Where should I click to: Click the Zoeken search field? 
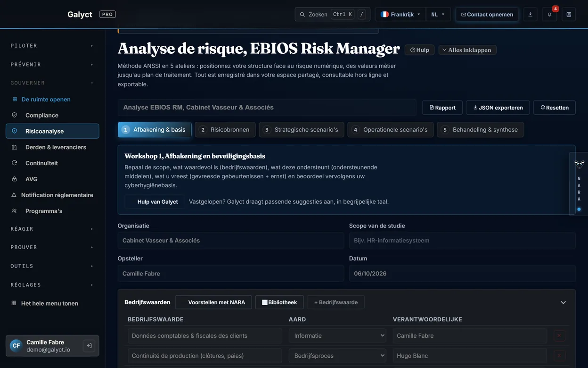point(332,15)
